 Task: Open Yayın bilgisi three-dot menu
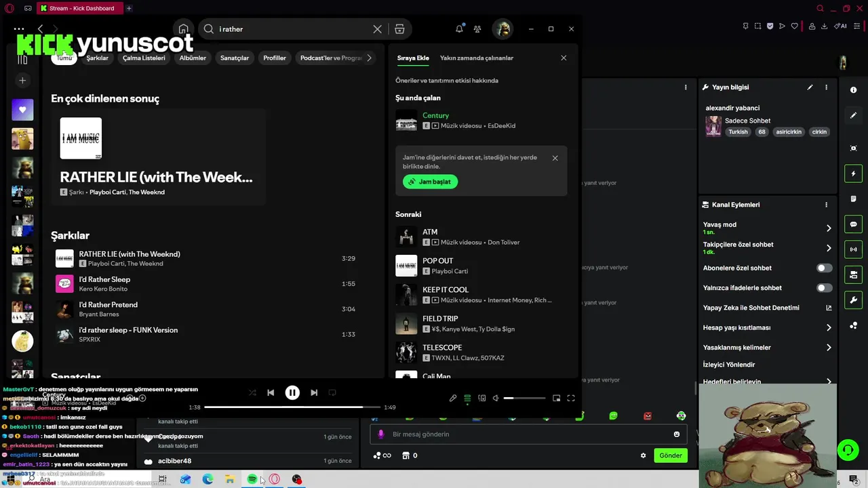point(826,87)
